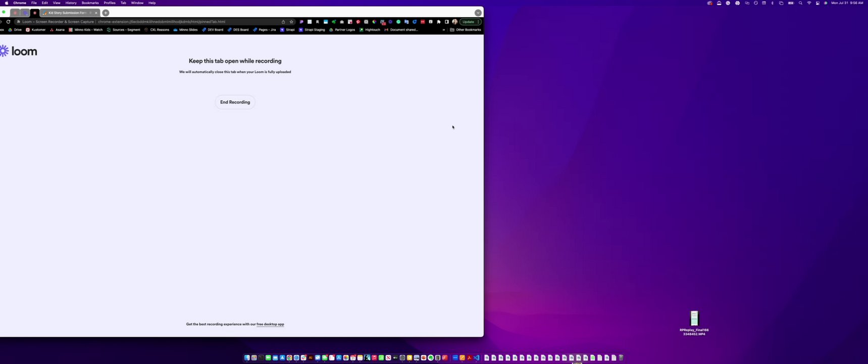Open the Bluetooth menu bar icon
Viewport: 868px width, 364px height.
pyautogui.click(x=773, y=3)
